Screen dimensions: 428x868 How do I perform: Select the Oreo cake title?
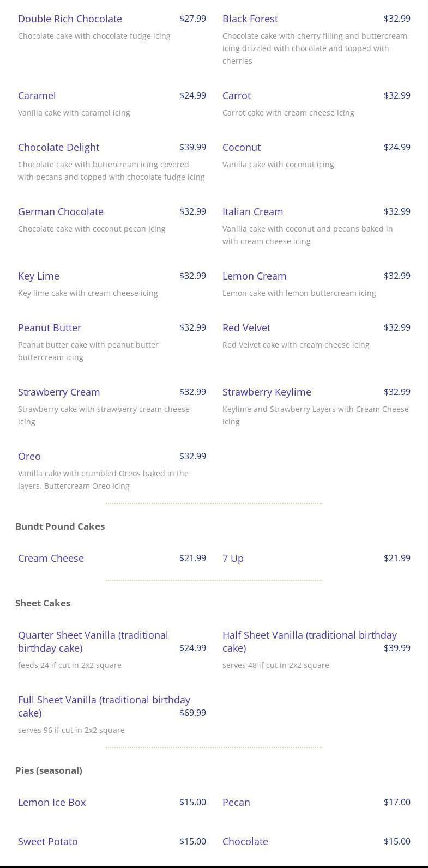29,456
